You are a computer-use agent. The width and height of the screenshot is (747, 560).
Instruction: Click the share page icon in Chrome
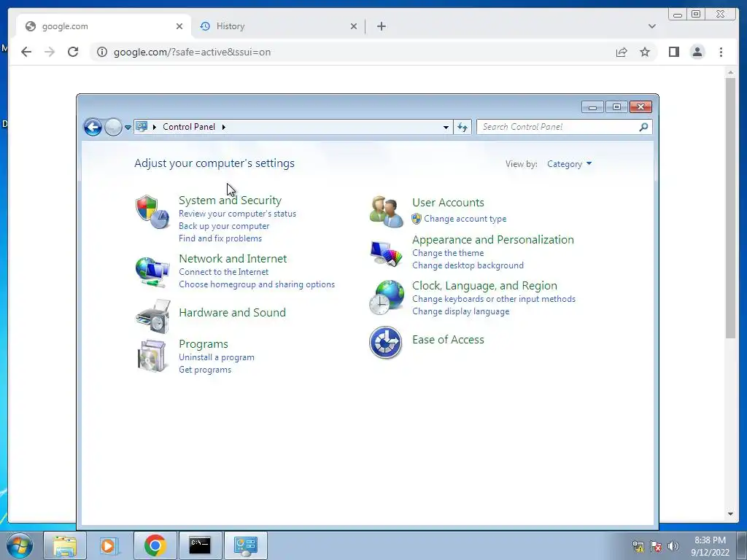pos(622,52)
